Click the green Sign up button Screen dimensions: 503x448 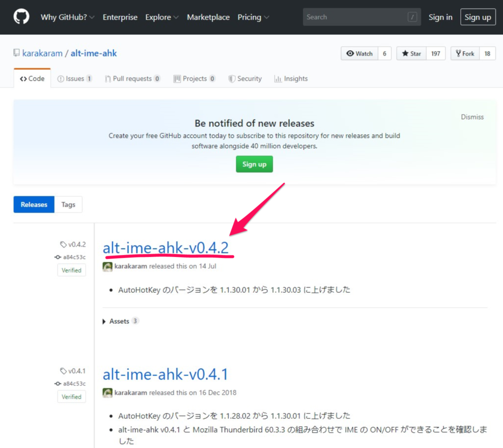point(254,164)
